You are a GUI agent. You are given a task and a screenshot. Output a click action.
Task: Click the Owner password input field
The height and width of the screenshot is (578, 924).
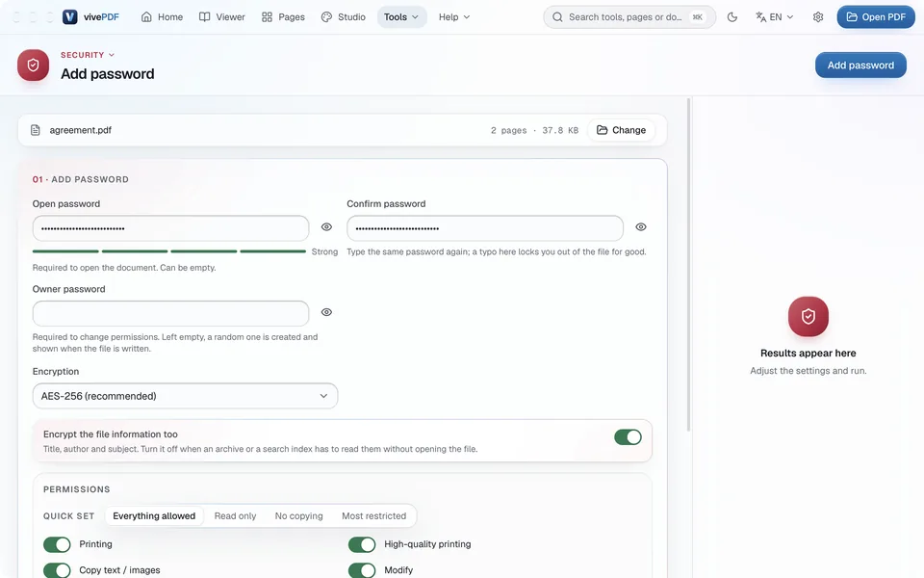(x=171, y=313)
